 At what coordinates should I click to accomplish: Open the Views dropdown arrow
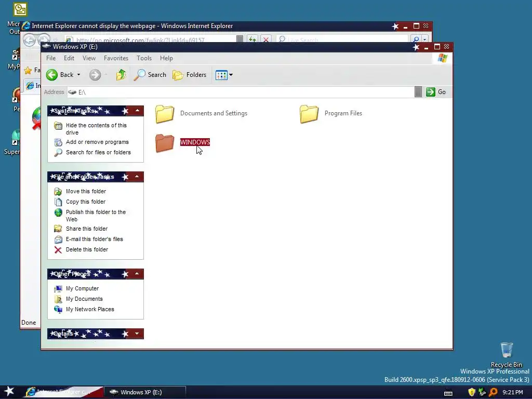(231, 75)
